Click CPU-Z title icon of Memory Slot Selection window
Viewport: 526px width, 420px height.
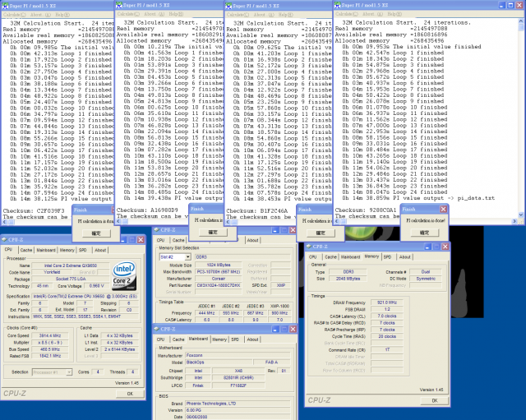[157, 230]
